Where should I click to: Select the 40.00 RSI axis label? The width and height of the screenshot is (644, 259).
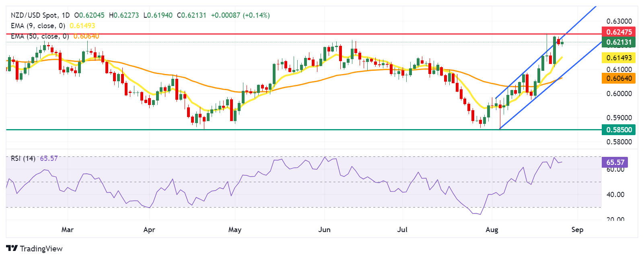[x=615, y=195]
